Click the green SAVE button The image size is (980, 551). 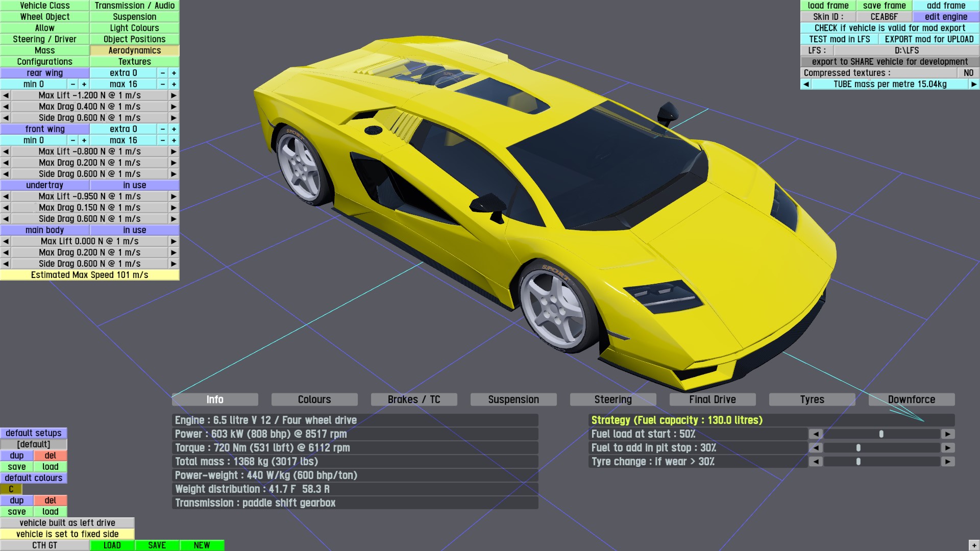pos(157,545)
